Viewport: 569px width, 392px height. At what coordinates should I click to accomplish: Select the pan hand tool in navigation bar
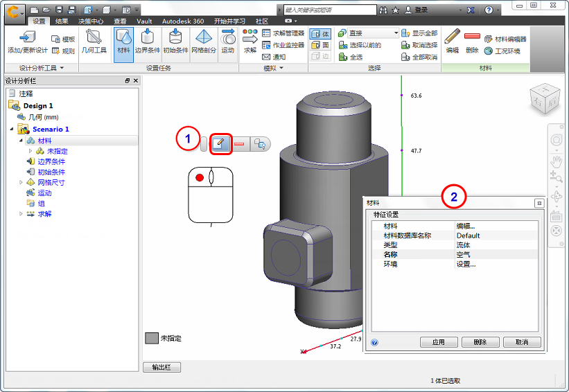pyautogui.click(x=556, y=162)
